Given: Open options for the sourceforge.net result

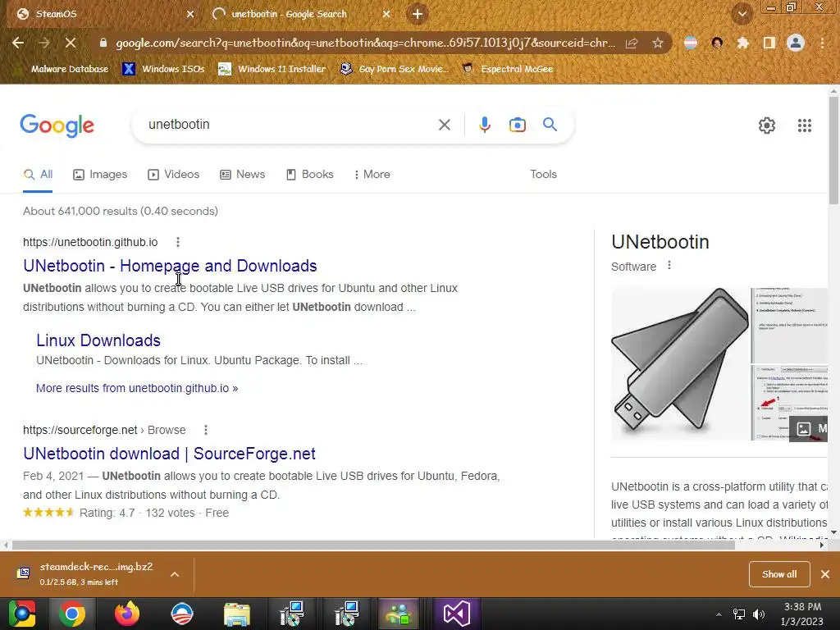Looking at the screenshot, I should (x=206, y=430).
